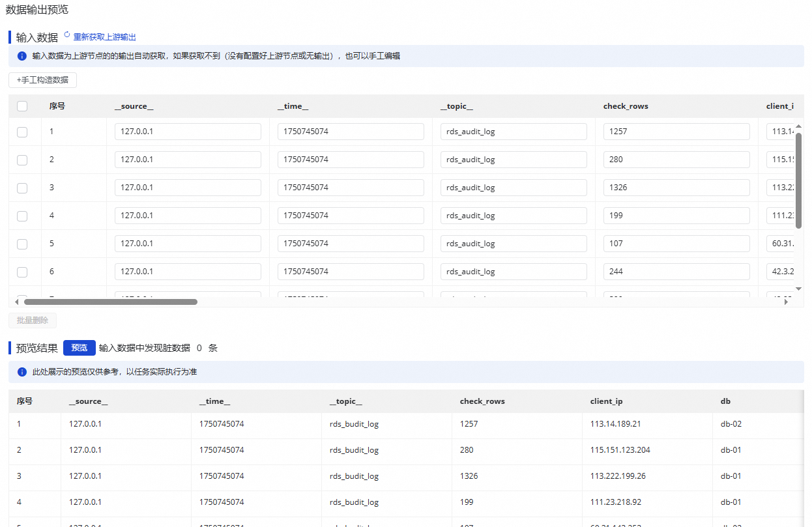This screenshot has height=527, width=812.
Task: Edit the __source__ field in input row 1
Action: [x=188, y=132]
